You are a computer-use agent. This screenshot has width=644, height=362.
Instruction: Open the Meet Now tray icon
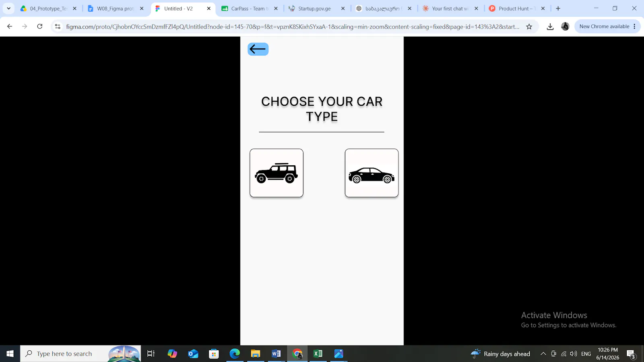(553, 354)
